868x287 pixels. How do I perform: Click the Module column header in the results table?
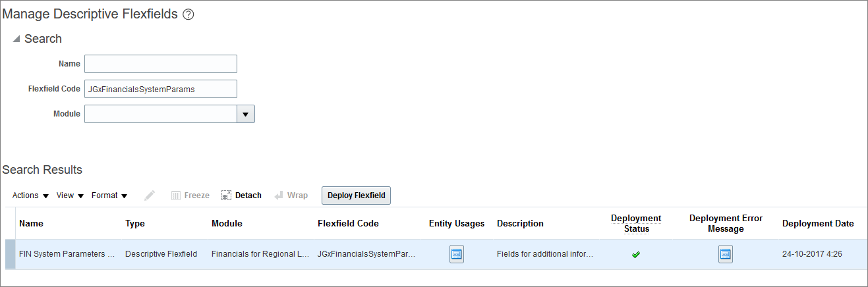pos(227,224)
